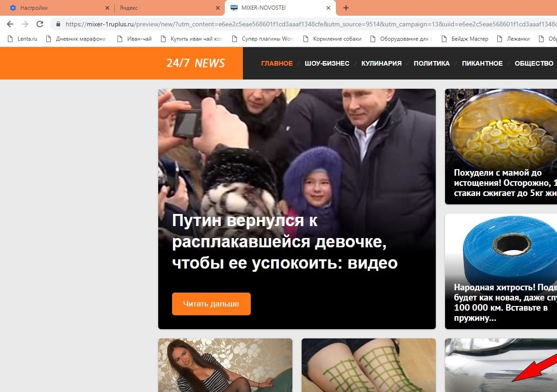Viewport: 557px width, 392px height.
Task: Close the Яндекс tab
Action: pyautogui.click(x=218, y=8)
